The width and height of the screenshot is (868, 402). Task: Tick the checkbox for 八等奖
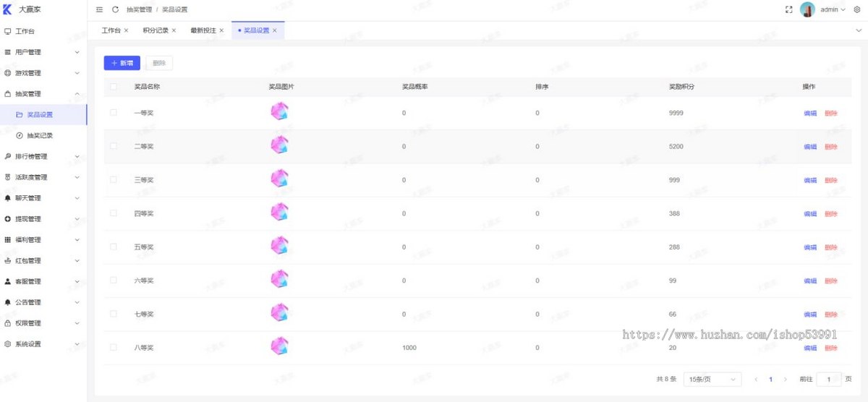pyautogui.click(x=113, y=348)
